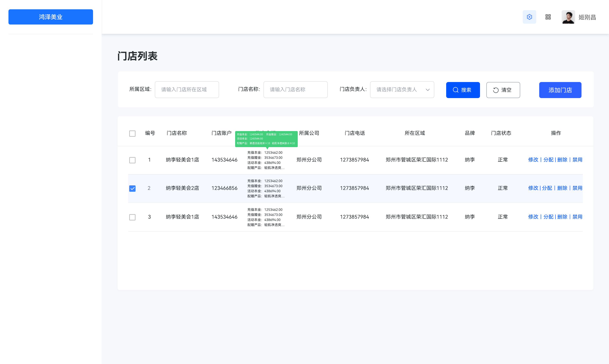This screenshot has width=609, height=364.
Task: Click the 清空 reset button
Action: 503,90
